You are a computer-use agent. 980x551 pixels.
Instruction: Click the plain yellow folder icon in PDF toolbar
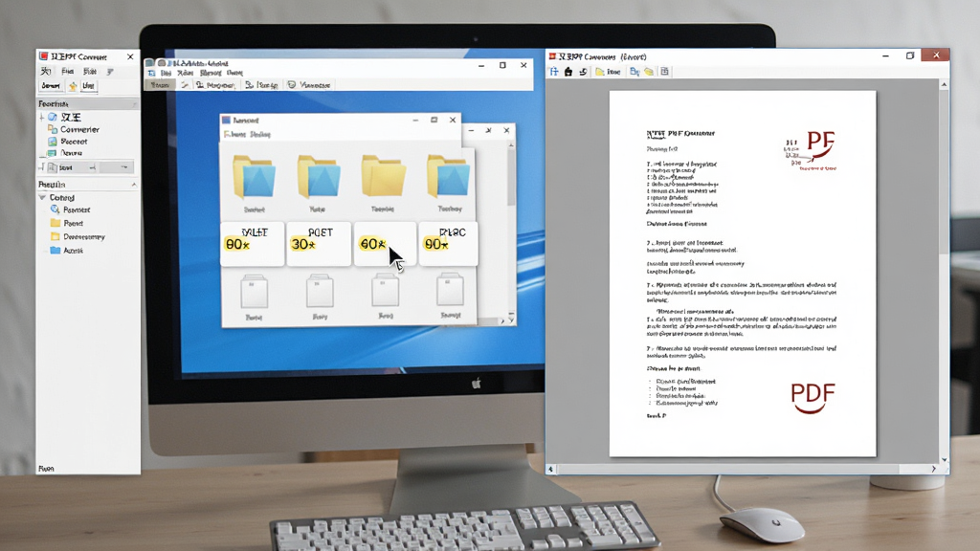coord(650,72)
